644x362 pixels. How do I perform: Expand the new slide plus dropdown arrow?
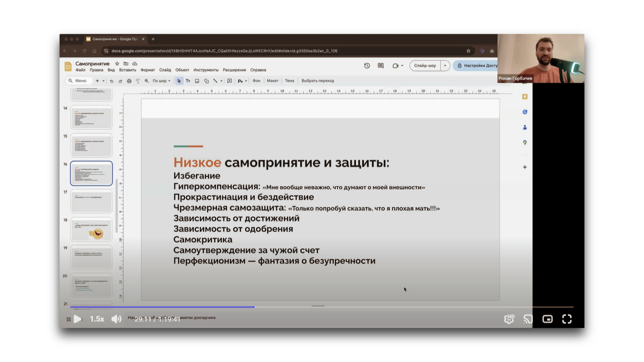pyautogui.click(x=103, y=81)
